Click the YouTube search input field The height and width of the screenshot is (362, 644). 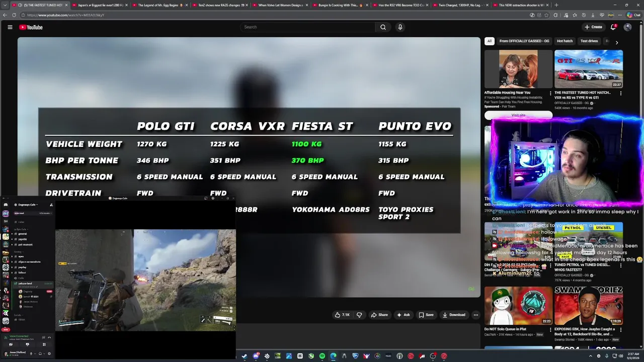(x=307, y=27)
